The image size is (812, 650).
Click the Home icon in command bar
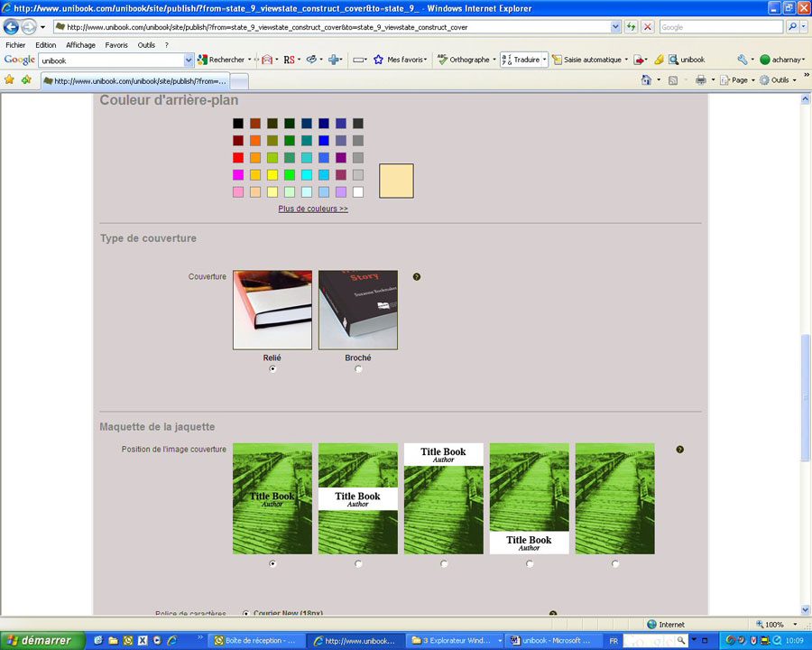pos(646,80)
